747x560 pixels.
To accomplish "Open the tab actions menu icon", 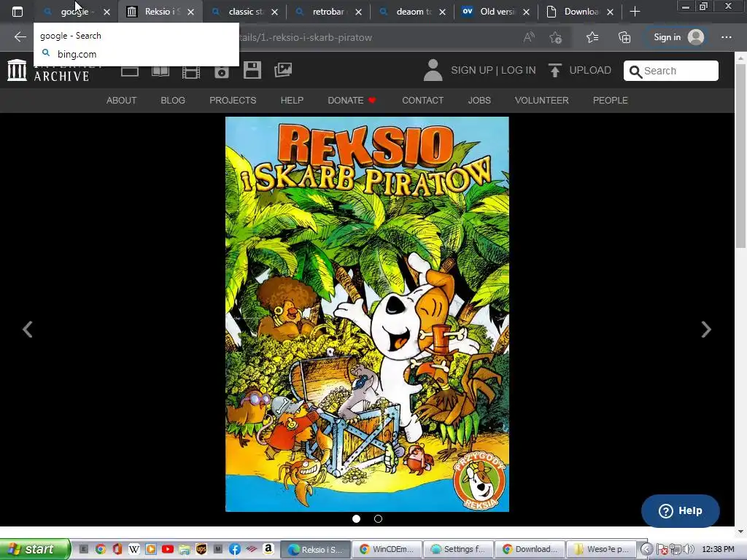I will [x=18, y=12].
